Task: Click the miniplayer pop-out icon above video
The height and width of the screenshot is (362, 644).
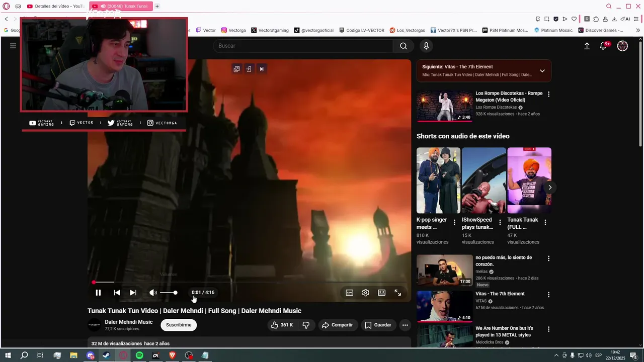Action: (x=236, y=69)
